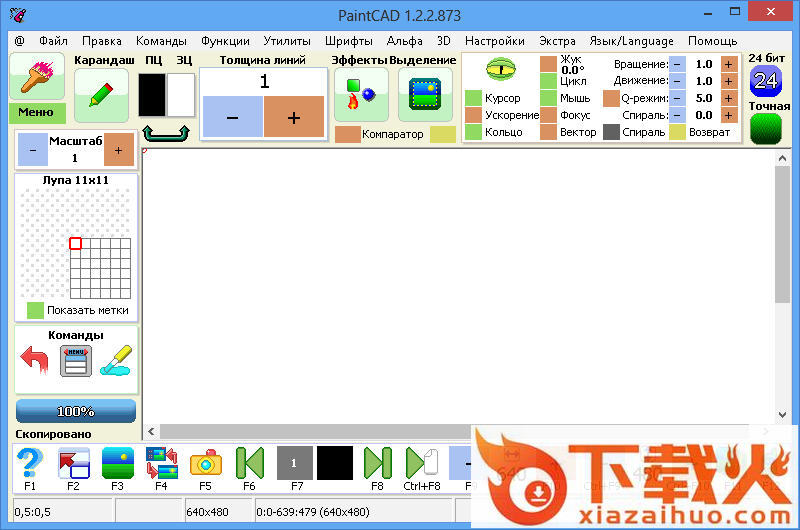
Task: Click the F3 landscape picture icon
Action: (118, 463)
